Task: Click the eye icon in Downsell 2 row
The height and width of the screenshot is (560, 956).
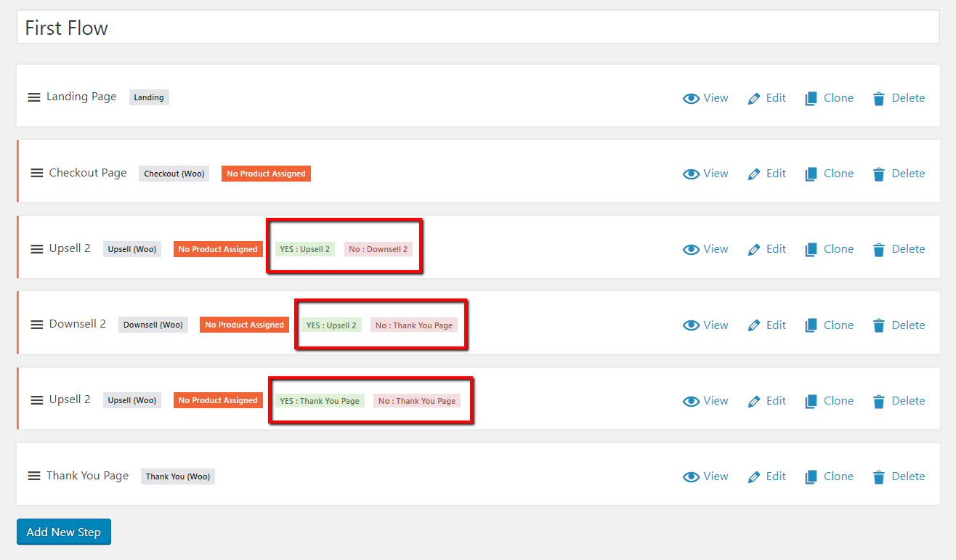Action: 691,326
